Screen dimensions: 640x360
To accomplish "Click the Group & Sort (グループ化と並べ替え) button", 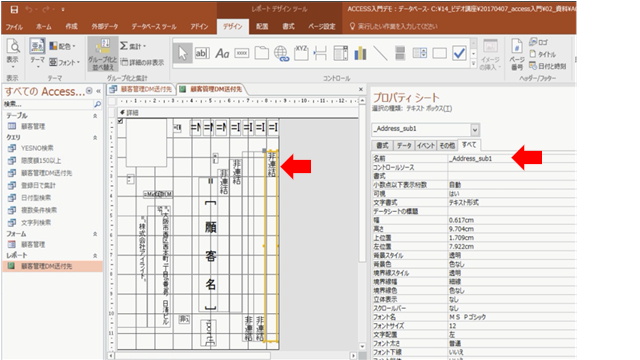I will (102, 55).
